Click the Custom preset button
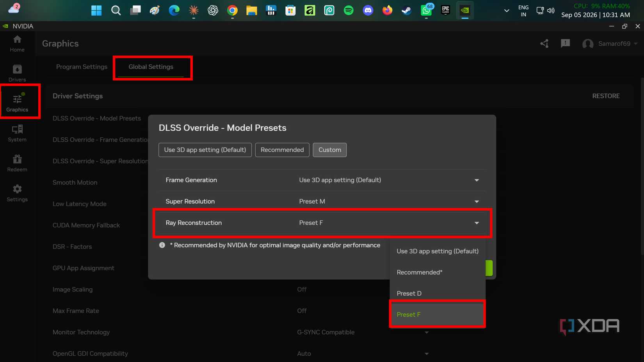 click(x=330, y=150)
